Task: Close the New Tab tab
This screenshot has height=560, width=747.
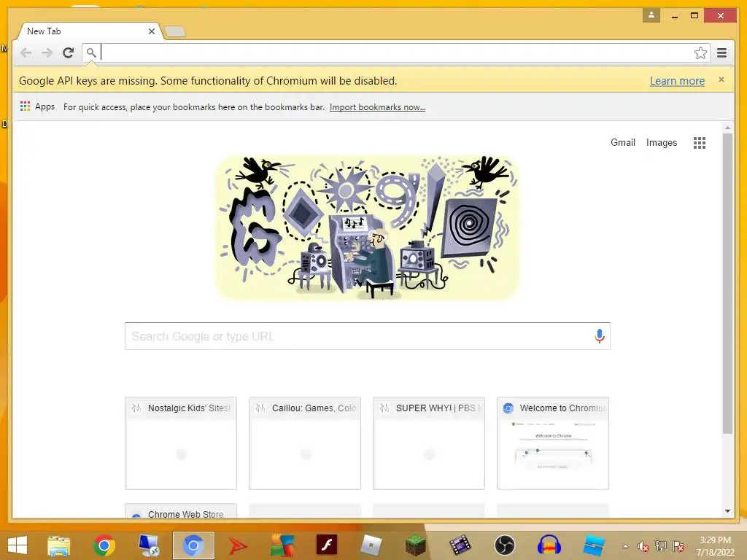Action: click(152, 31)
